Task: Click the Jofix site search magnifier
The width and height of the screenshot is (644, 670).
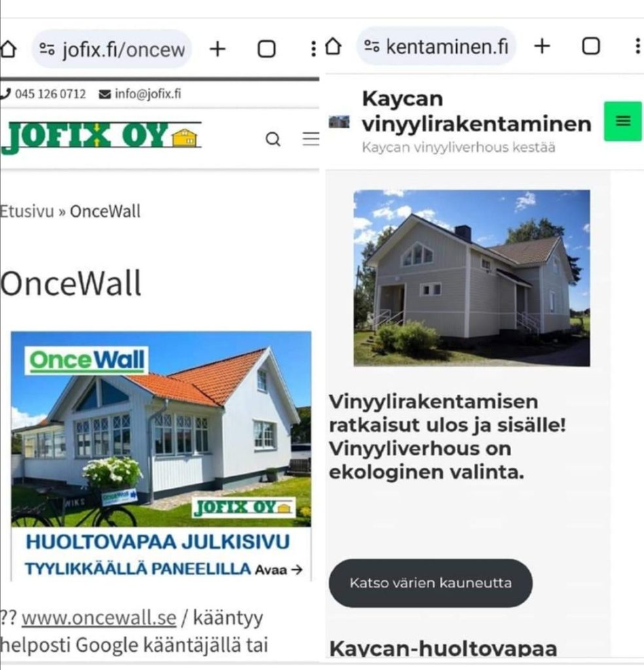Action: [273, 139]
